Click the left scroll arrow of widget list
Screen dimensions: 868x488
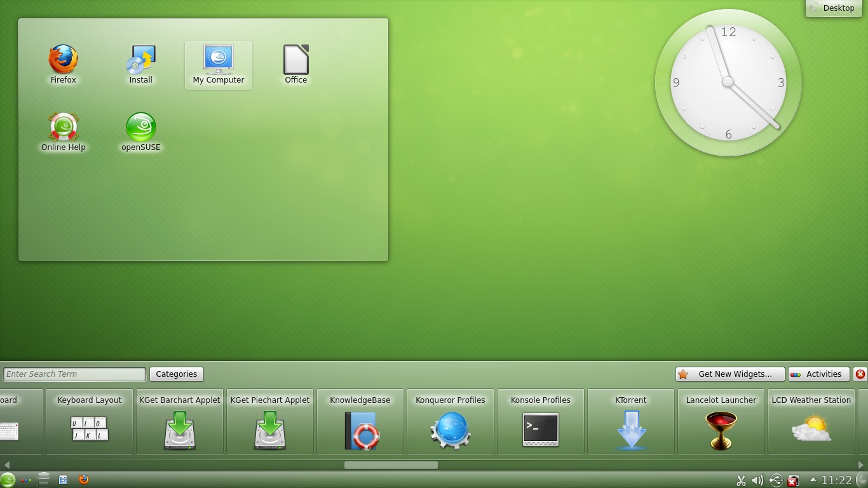point(6,465)
